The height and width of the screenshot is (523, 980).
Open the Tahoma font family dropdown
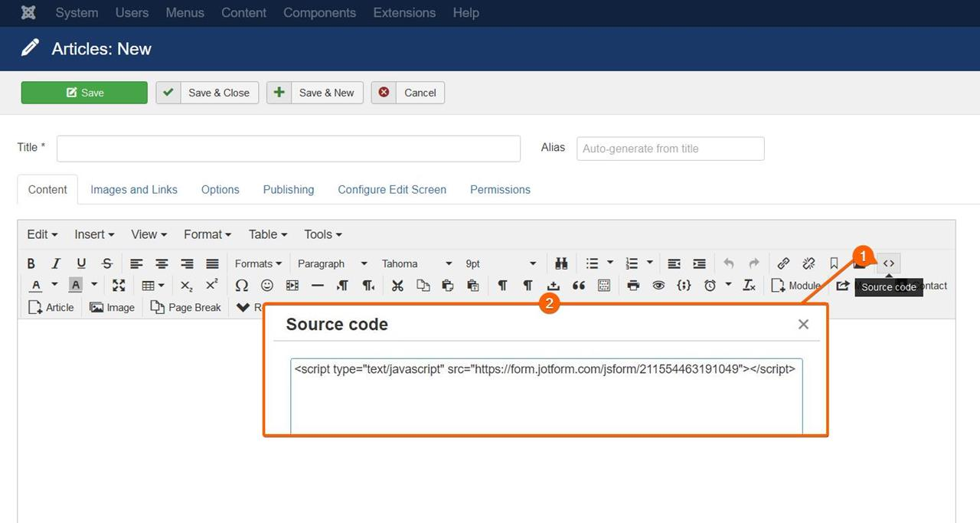pyautogui.click(x=416, y=263)
